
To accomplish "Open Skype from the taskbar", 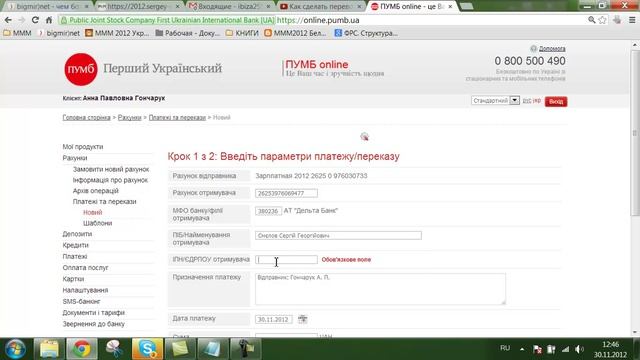I will [147, 349].
